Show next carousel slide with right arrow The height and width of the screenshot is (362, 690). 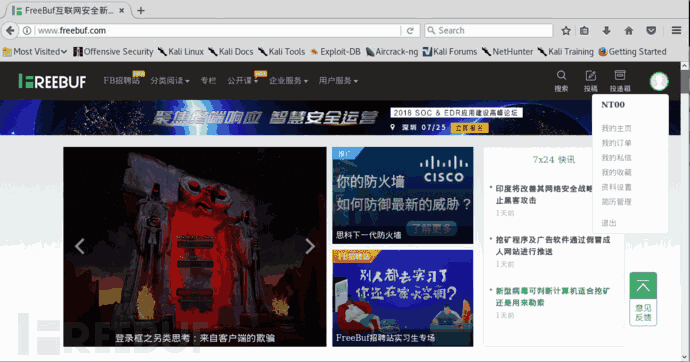tap(310, 246)
